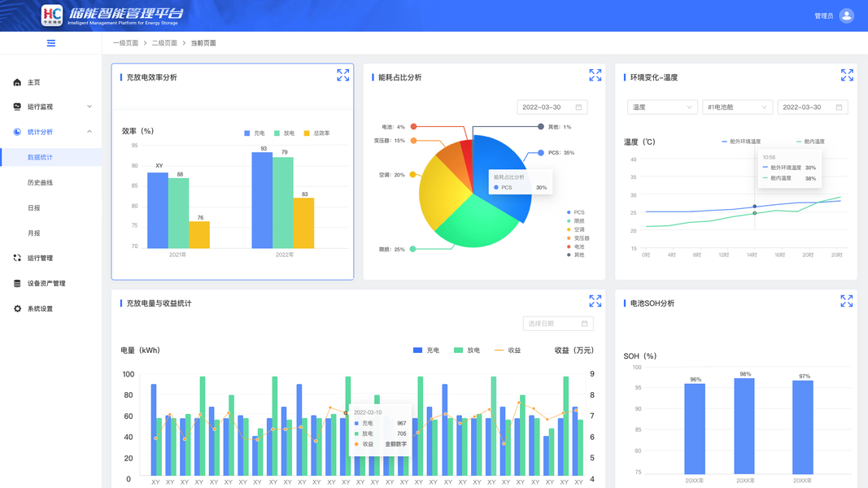Click the cycle icon beside 运行管理

[x=17, y=258]
